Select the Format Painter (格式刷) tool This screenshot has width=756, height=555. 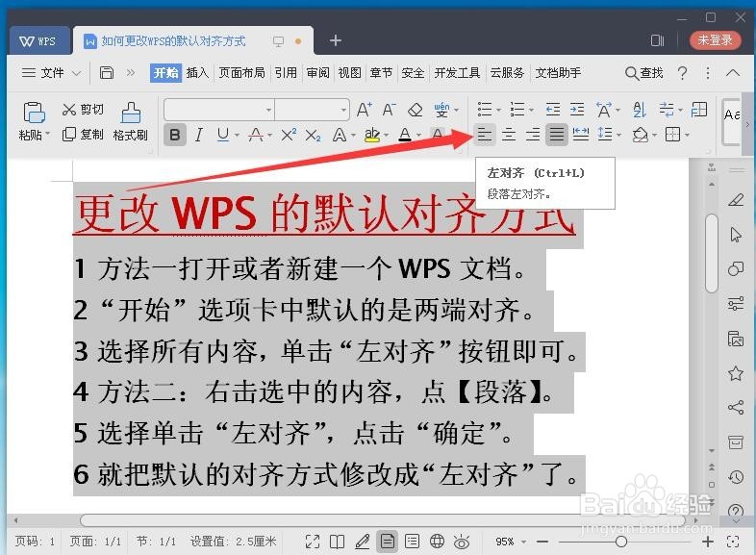(130, 121)
